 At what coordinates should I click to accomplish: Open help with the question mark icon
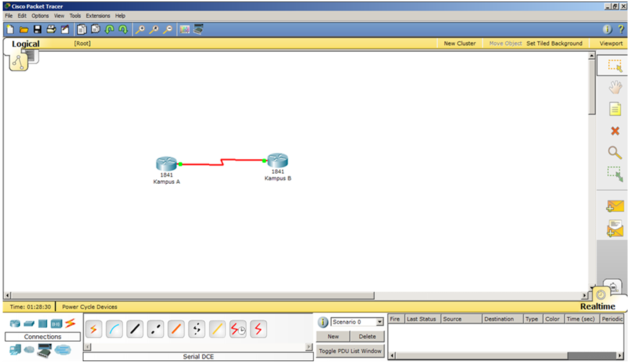click(x=621, y=30)
